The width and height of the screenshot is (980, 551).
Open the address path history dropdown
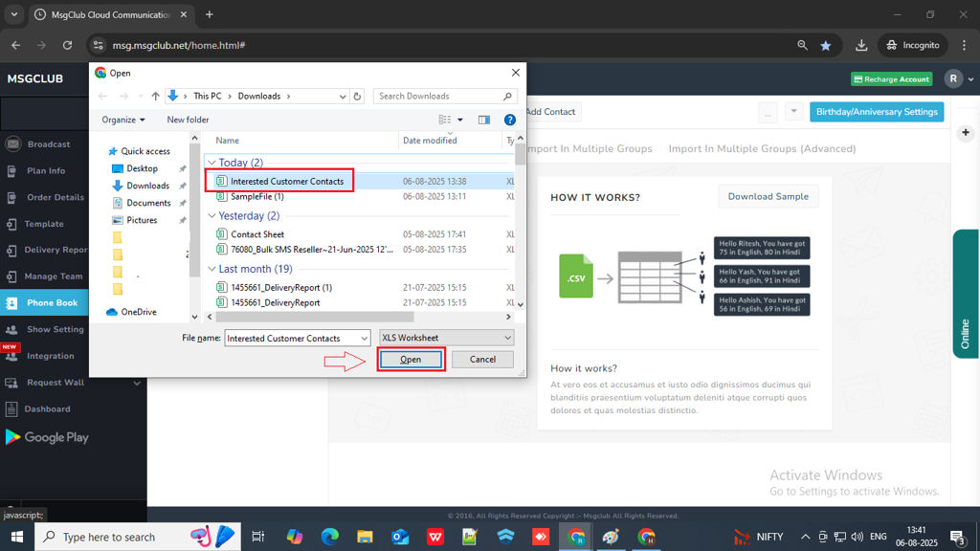[x=343, y=97]
